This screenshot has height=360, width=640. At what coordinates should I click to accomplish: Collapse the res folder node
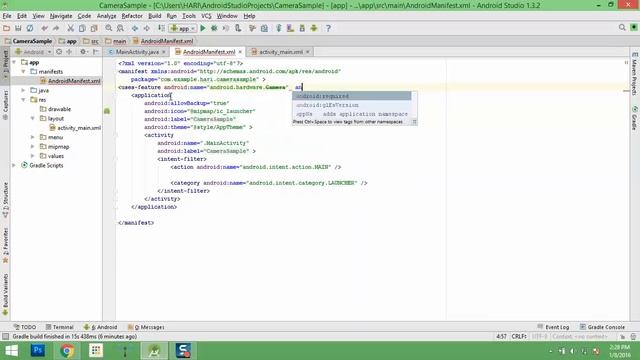pyautogui.click(x=23, y=100)
